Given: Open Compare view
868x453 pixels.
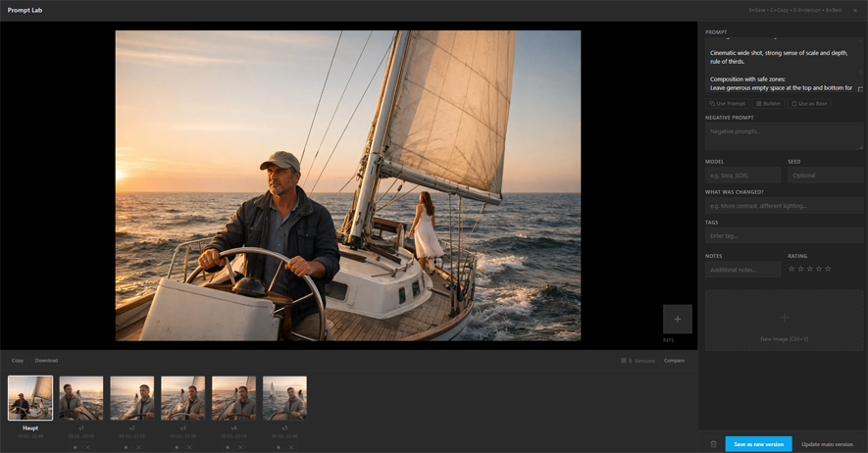Looking at the screenshot, I should [675, 361].
